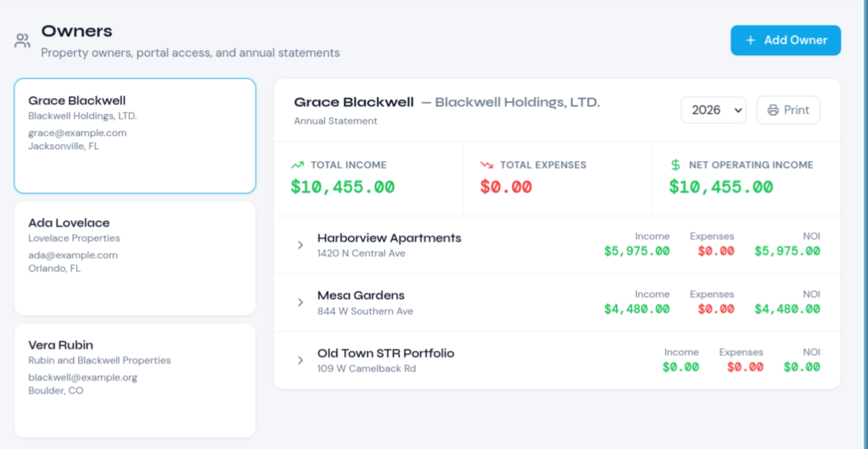Click the printer icon on Print button
Screen dimensions: 868x449
click(x=773, y=110)
